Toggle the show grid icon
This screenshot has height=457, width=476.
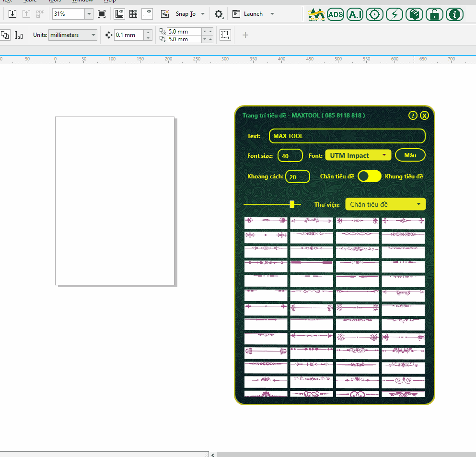[133, 14]
